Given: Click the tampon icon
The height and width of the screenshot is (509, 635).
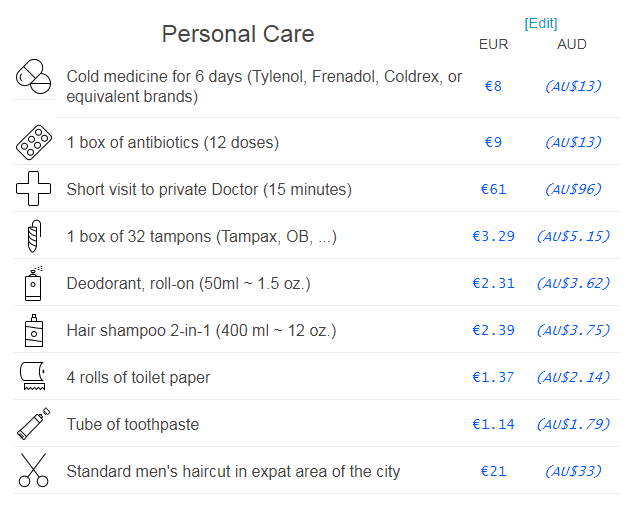Looking at the screenshot, I should pyautogui.click(x=34, y=236).
